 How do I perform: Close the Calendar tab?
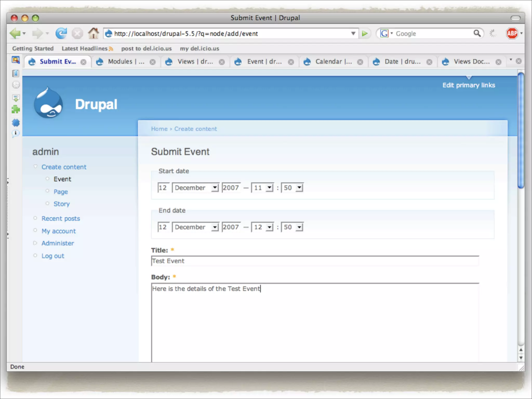360,62
